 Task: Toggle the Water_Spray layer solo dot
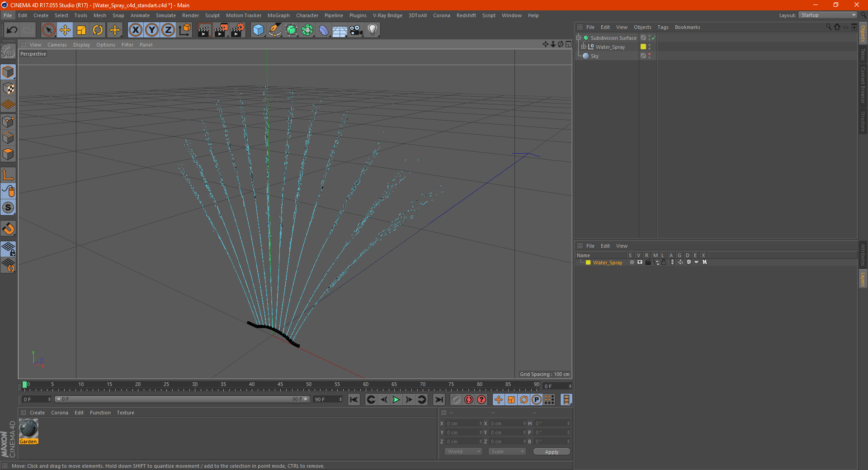632,262
